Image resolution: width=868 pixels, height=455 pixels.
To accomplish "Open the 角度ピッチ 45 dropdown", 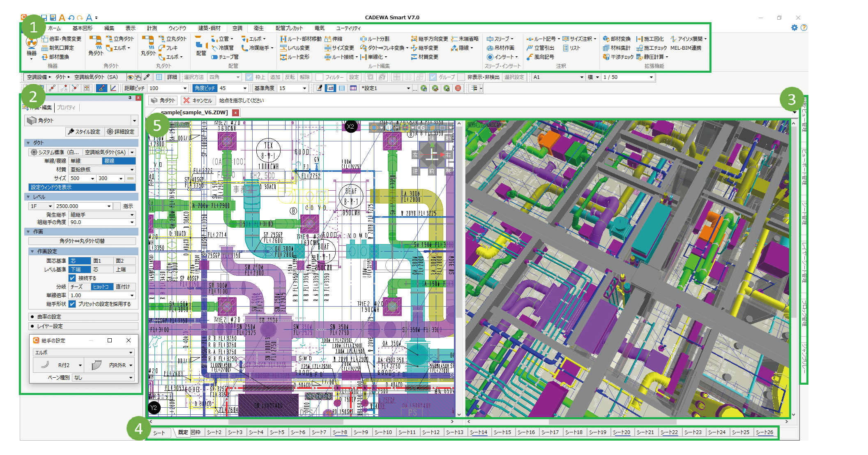I will pyautogui.click(x=245, y=88).
